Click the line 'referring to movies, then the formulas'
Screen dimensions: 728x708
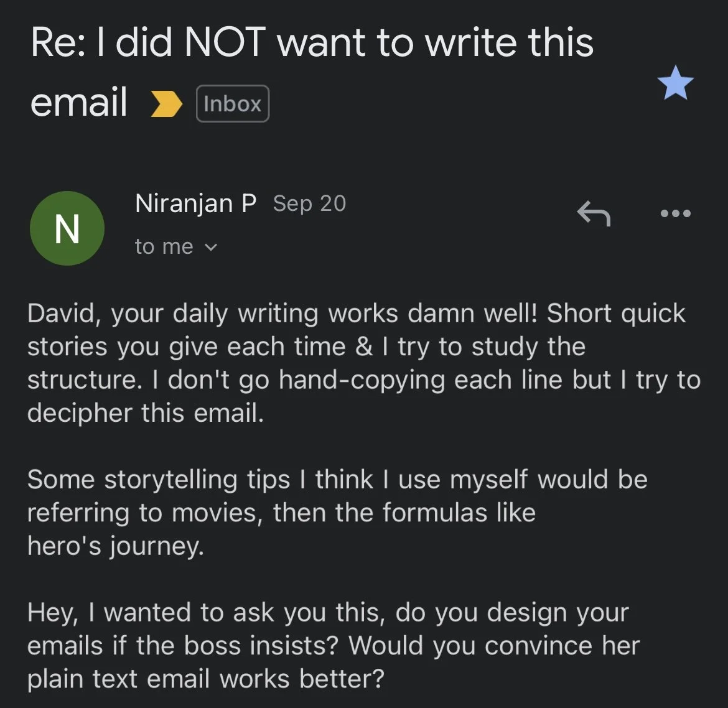pyautogui.click(x=281, y=513)
